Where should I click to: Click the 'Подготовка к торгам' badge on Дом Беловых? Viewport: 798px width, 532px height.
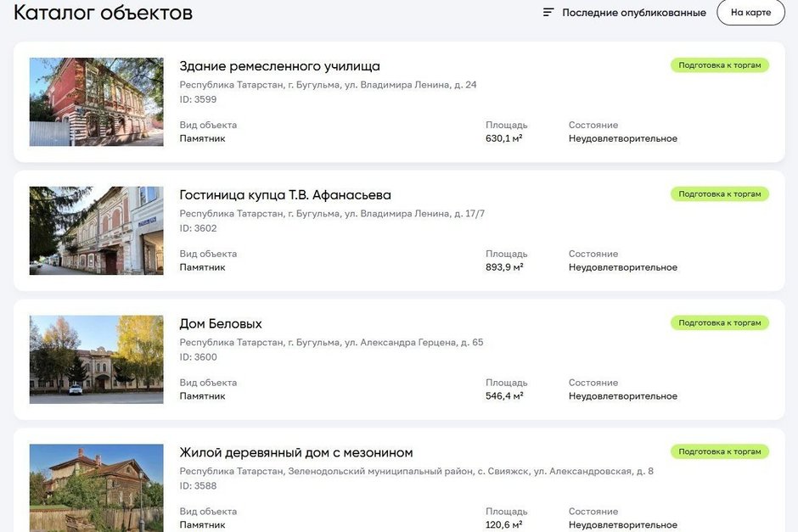pos(719,323)
